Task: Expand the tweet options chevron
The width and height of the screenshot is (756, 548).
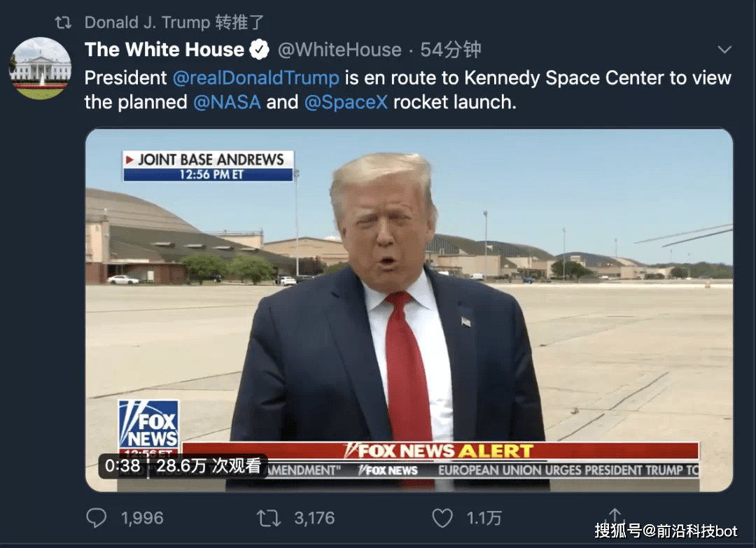Action: pyautogui.click(x=724, y=50)
